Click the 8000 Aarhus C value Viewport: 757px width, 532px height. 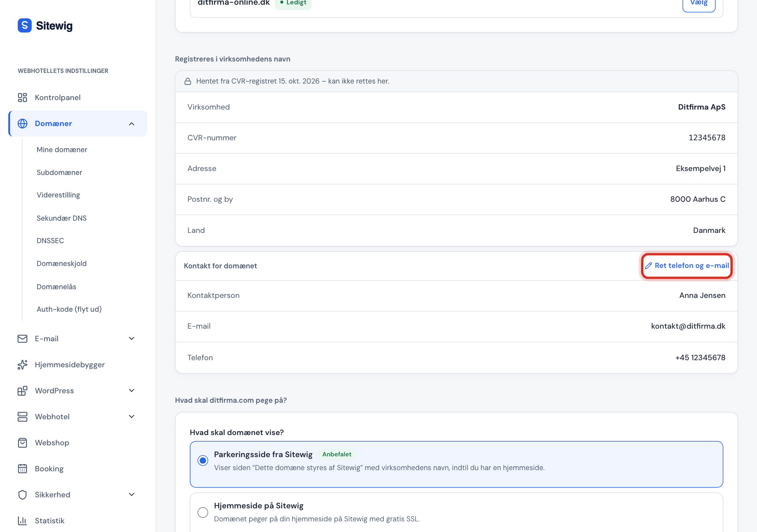(x=697, y=199)
